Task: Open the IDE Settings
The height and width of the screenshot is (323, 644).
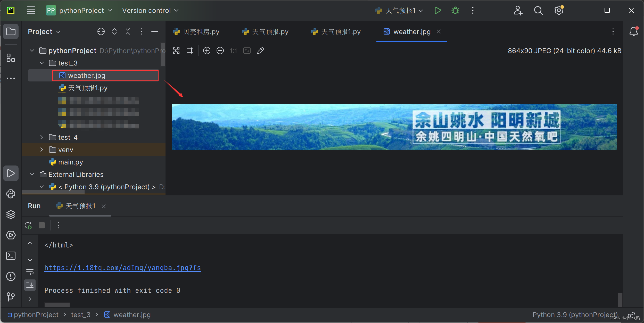Action: 558,10
